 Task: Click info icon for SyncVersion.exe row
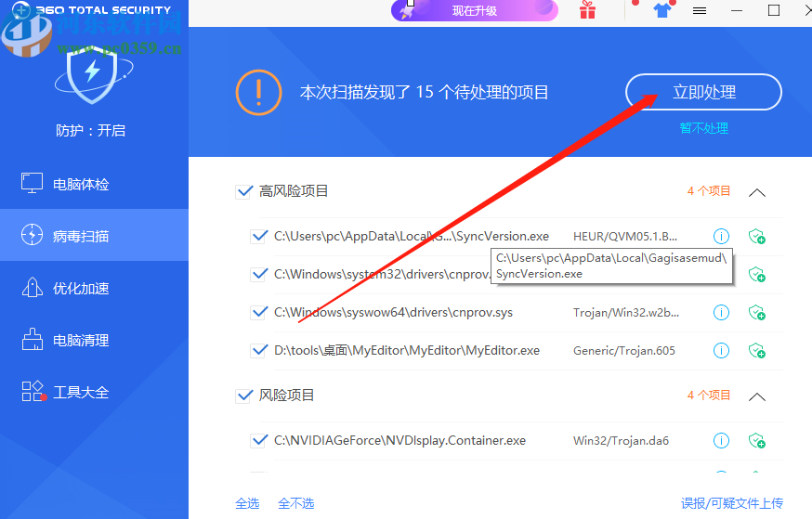point(721,237)
